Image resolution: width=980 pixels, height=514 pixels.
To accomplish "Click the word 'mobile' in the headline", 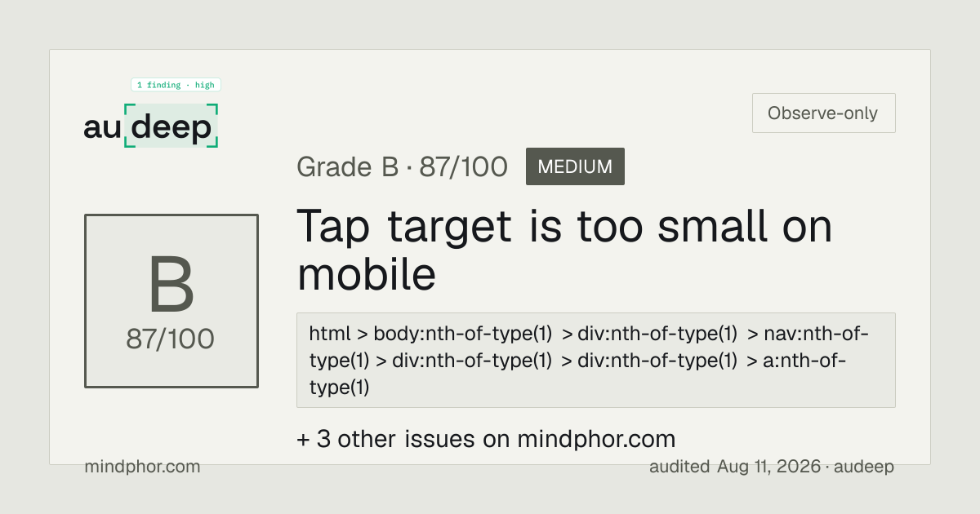I will 366,276.
